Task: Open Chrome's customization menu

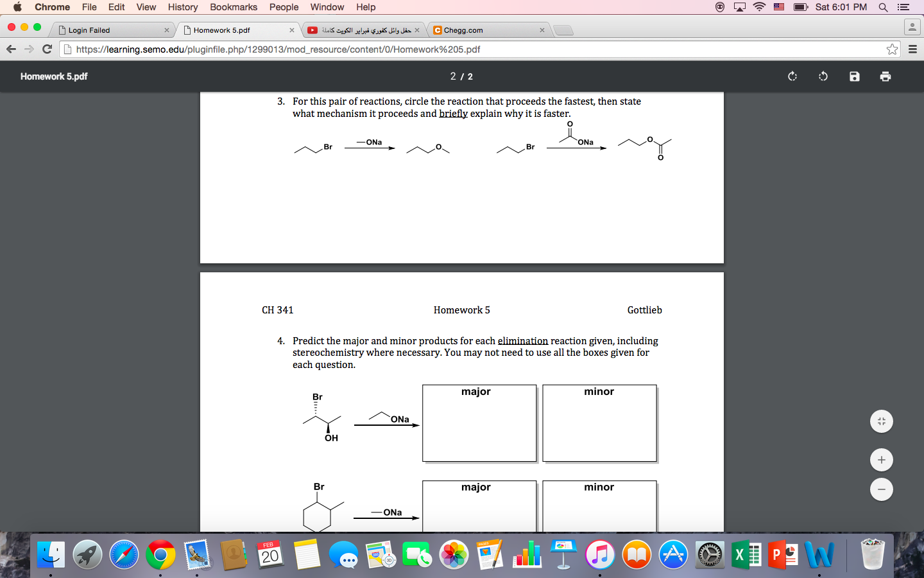Action: coord(912,48)
